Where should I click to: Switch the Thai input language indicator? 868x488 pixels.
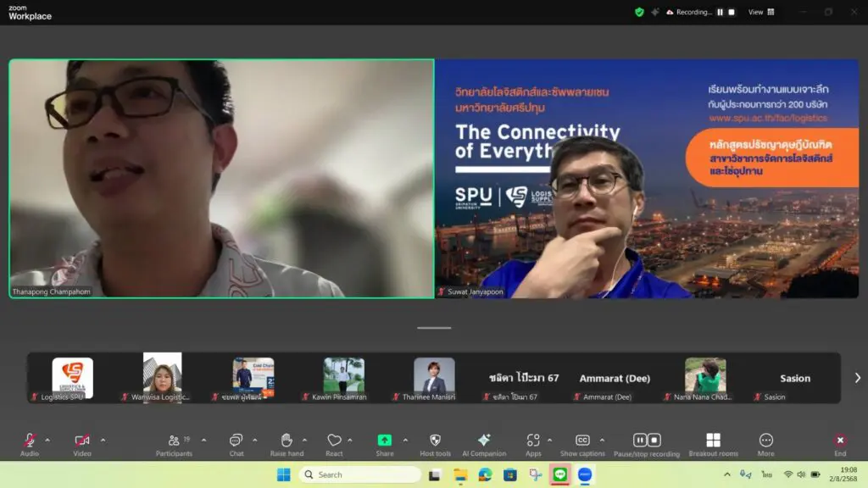point(766,474)
